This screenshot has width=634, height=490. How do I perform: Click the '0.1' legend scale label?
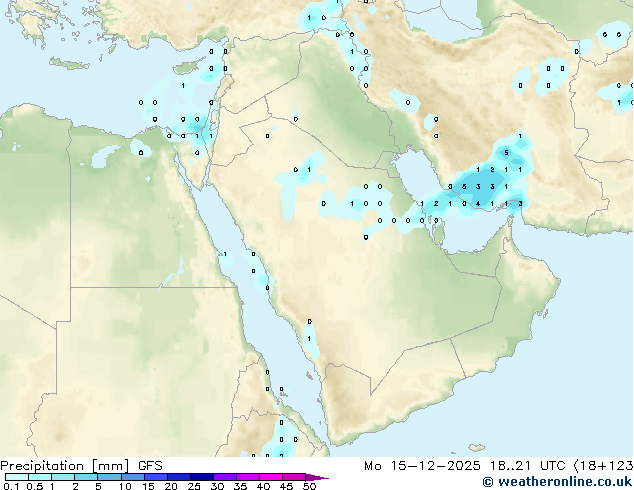click(11, 486)
